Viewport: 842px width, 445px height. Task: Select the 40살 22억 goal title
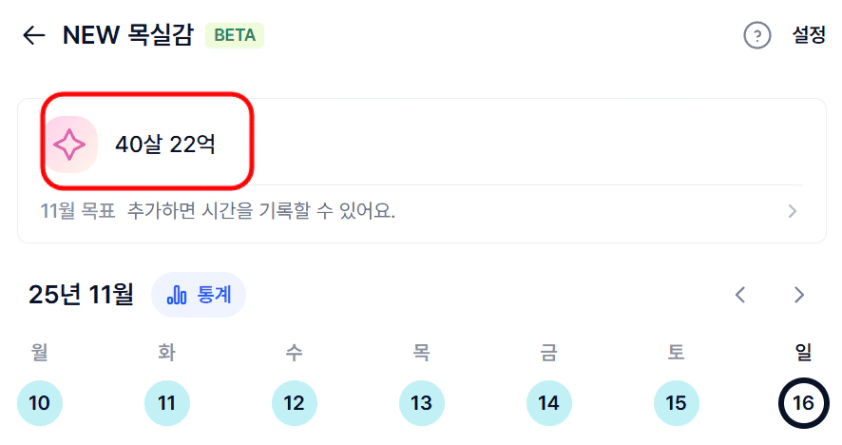pos(165,145)
